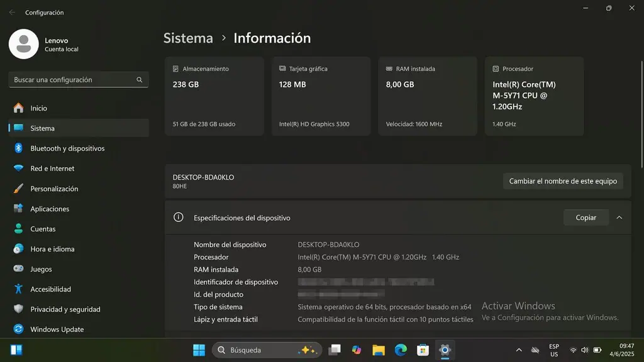This screenshot has width=644, height=362.
Task: Click the Tarjeta gráfica card icon
Action: tap(282, 69)
